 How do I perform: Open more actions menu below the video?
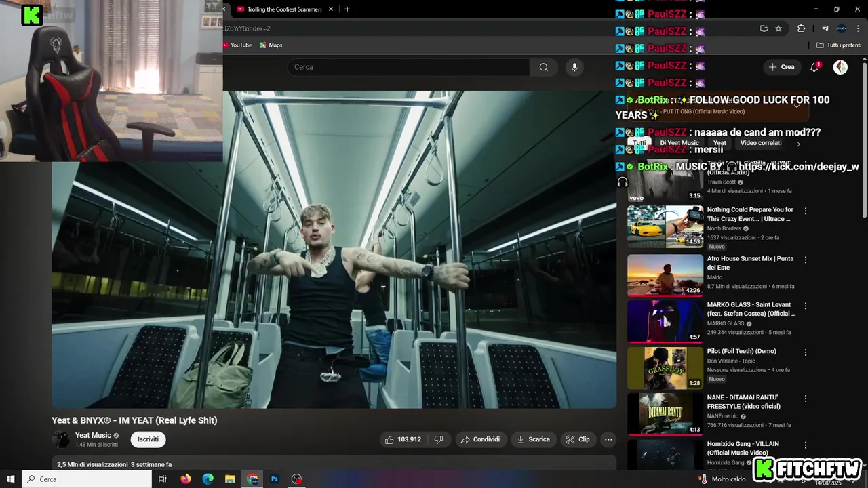pos(608,439)
